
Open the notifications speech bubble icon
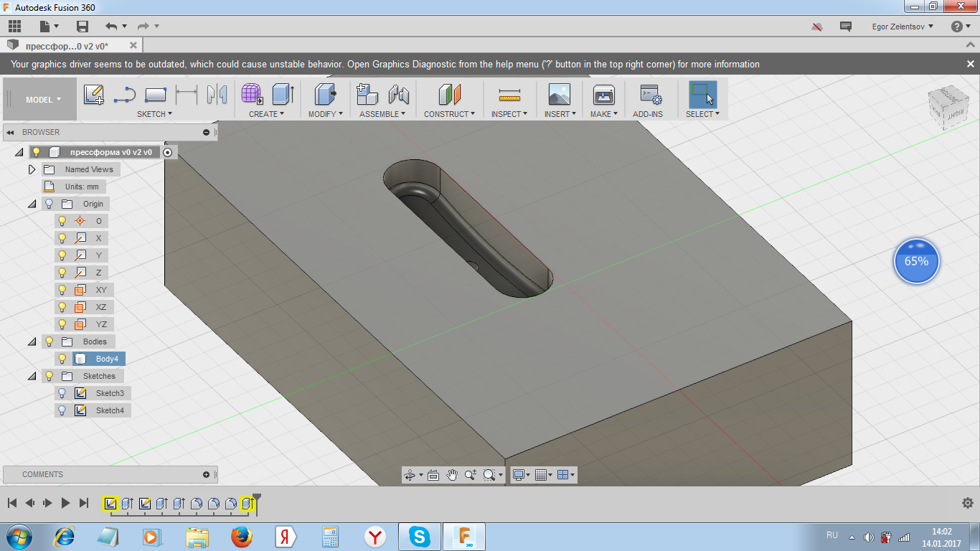[x=846, y=27]
